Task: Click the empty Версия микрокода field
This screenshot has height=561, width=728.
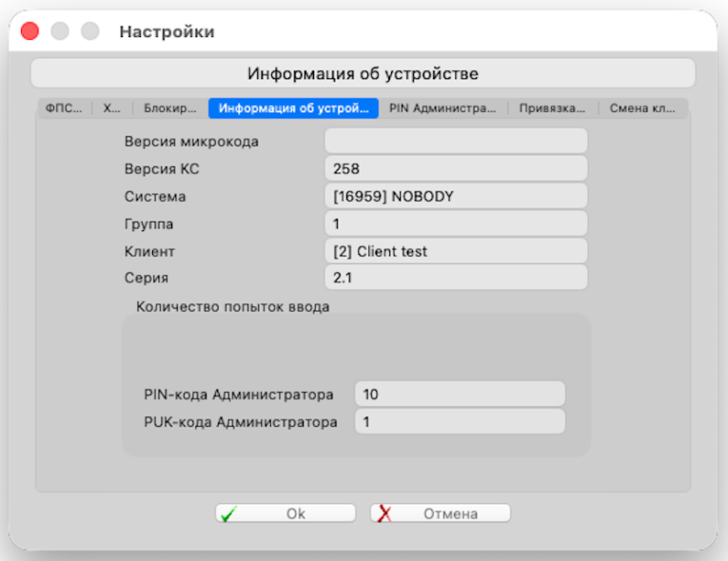Action: [456, 141]
